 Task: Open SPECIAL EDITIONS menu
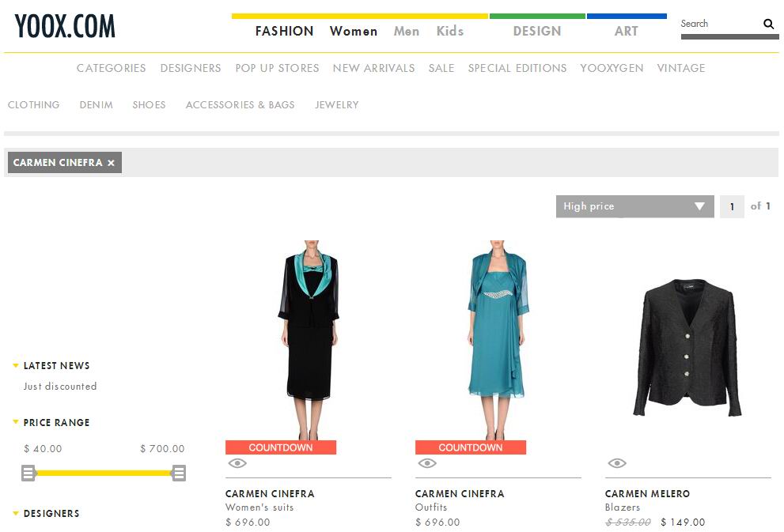[x=517, y=68]
